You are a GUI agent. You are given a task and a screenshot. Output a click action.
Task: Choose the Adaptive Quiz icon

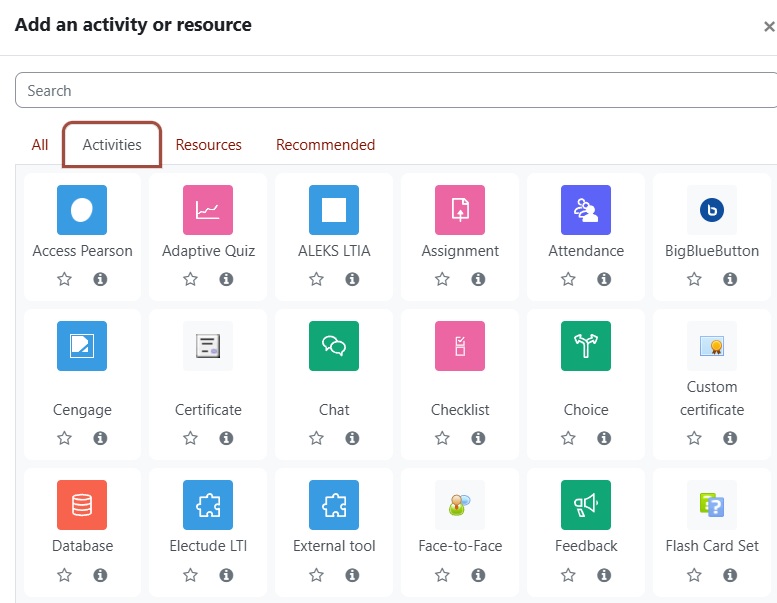tap(208, 210)
